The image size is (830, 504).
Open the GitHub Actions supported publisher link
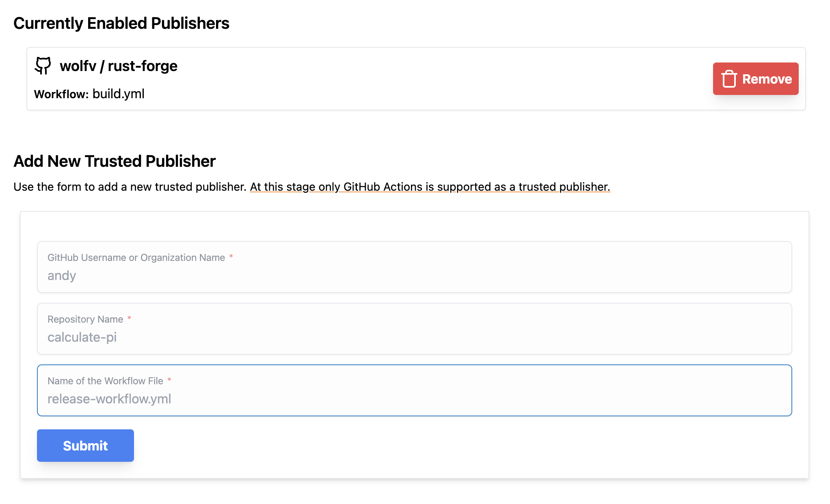[430, 187]
